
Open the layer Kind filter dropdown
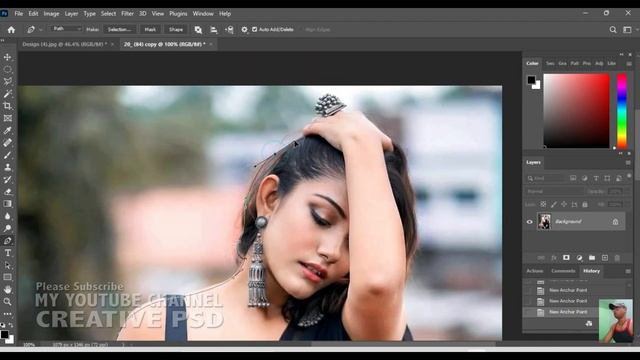(x=546, y=178)
